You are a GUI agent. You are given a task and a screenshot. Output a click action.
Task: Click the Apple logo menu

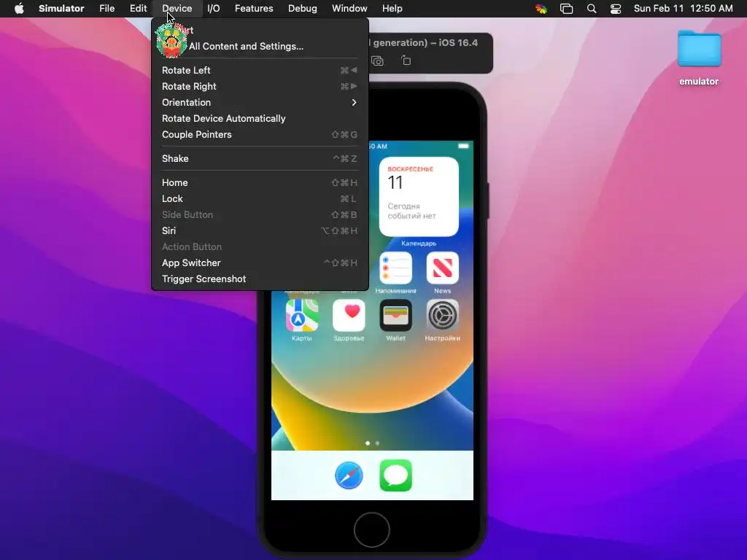point(19,9)
